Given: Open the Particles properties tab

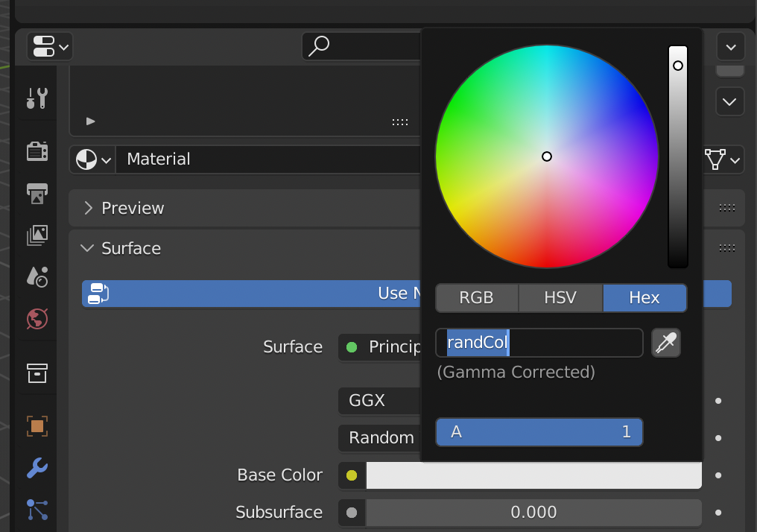Looking at the screenshot, I should pos(37,510).
